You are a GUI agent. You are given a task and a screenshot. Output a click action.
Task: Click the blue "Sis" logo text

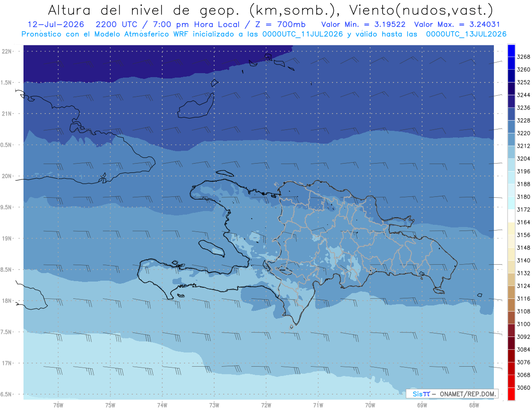(x=417, y=394)
